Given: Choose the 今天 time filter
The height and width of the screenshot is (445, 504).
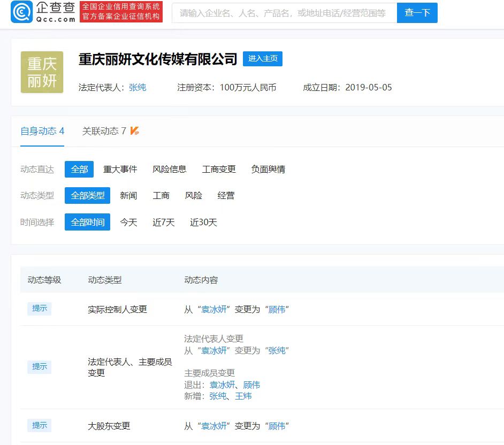Looking at the screenshot, I should [x=128, y=223].
